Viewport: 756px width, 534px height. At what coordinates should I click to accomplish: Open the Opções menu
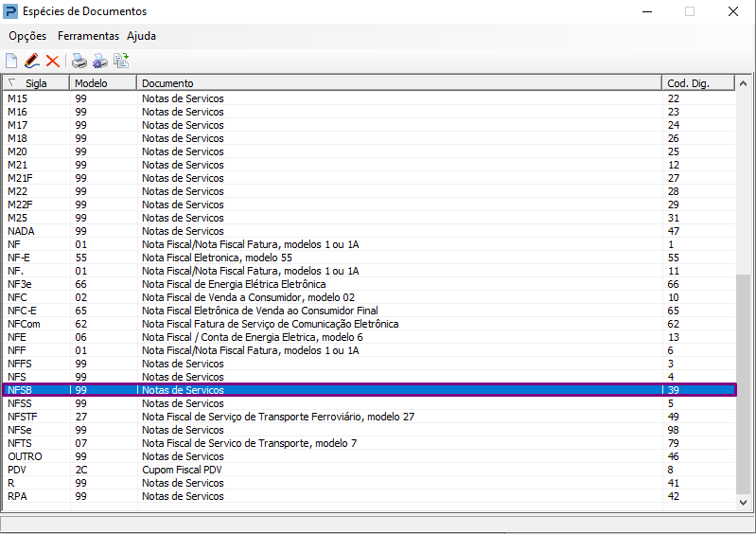27,36
